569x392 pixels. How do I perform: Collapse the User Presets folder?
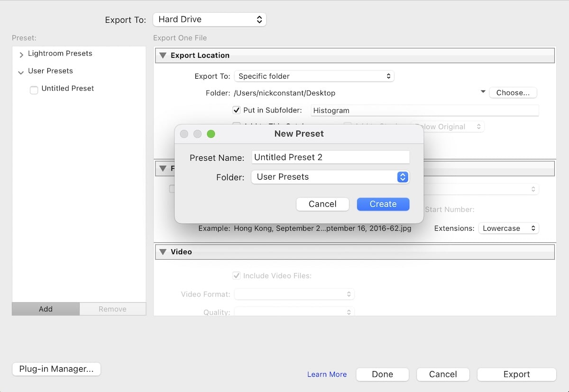click(20, 71)
